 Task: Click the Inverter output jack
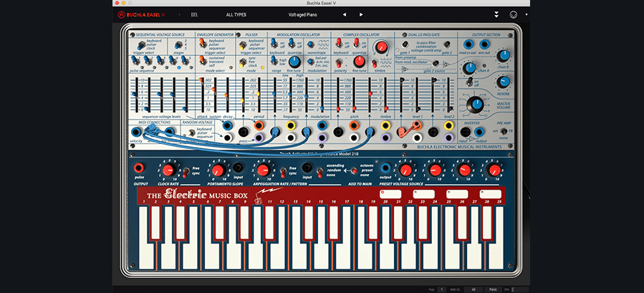coord(479,132)
